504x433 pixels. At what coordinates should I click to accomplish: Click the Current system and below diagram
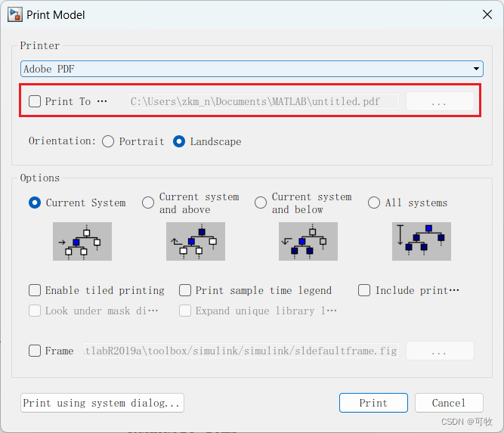point(308,241)
